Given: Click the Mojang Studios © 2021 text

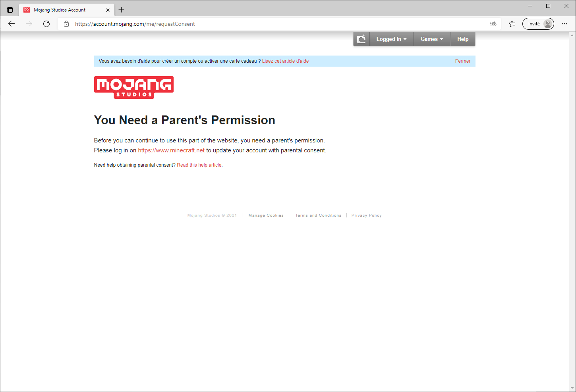Looking at the screenshot, I should coord(212,215).
